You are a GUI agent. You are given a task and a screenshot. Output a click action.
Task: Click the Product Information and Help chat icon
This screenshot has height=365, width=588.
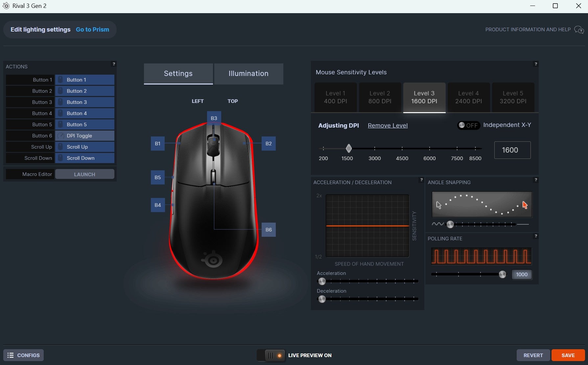pyautogui.click(x=579, y=30)
